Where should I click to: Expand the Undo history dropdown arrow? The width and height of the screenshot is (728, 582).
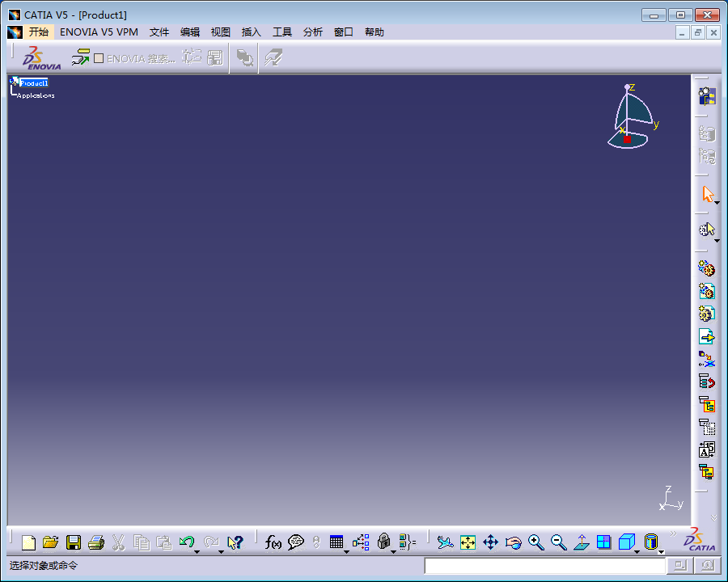197,551
